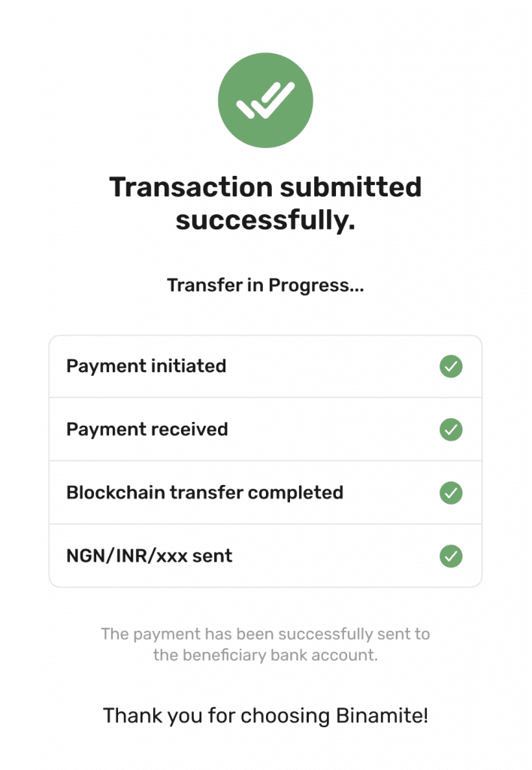Image resolution: width=532 pixels, height=770 pixels.
Task: Click the Transfer in Progress... status text
Action: (265, 285)
